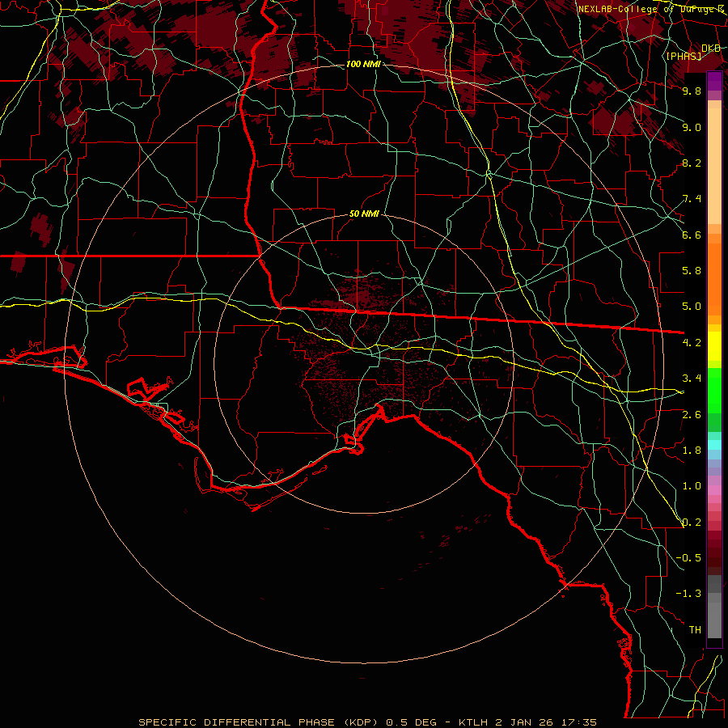Click the "-1.3" scale value
The image size is (728, 728).
tap(688, 594)
